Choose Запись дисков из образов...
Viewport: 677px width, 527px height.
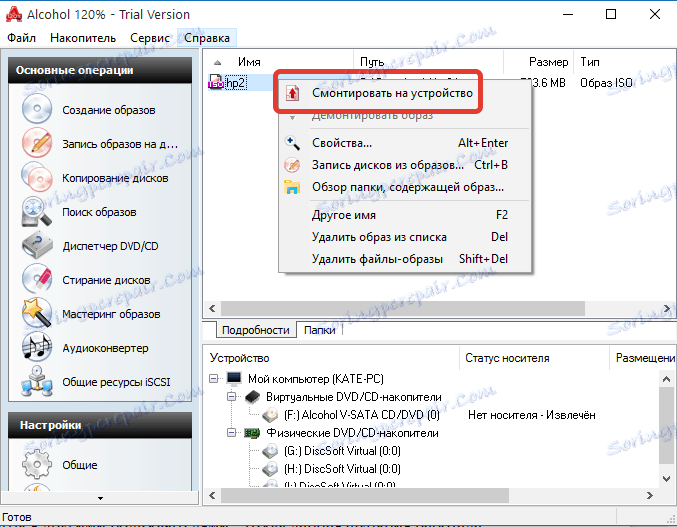[405, 165]
